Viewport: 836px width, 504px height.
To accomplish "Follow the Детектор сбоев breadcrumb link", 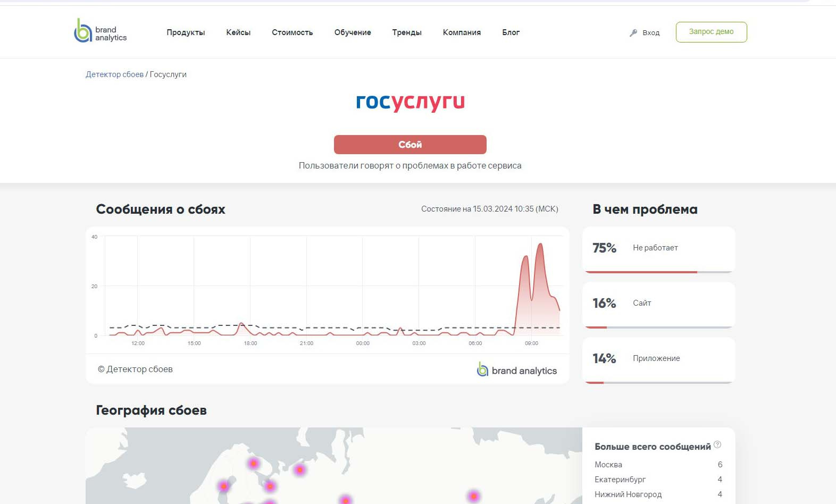I will coord(115,74).
